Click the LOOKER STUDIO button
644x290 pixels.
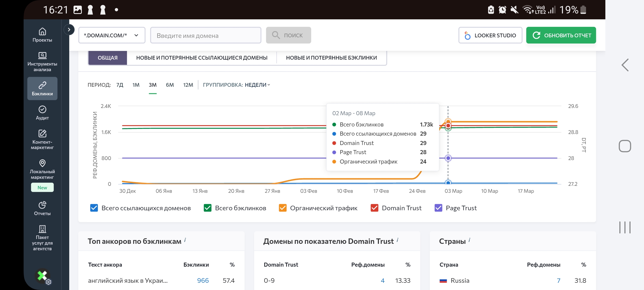pyautogui.click(x=490, y=35)
